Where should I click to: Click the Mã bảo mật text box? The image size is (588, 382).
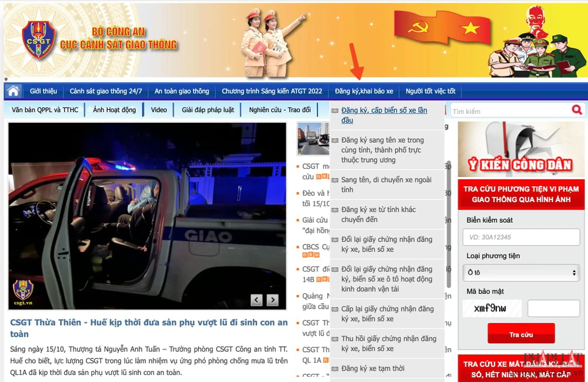pos(553,309)
